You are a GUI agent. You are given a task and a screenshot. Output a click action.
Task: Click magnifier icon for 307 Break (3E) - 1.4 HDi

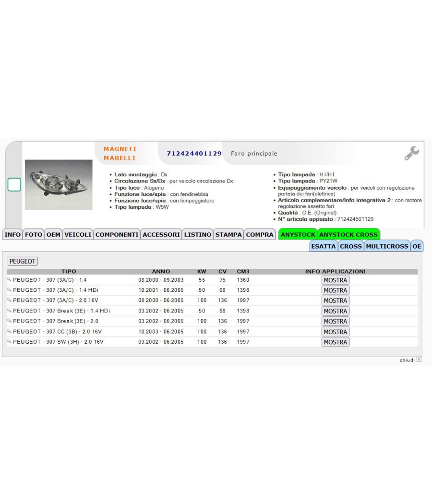click(9, 311)
